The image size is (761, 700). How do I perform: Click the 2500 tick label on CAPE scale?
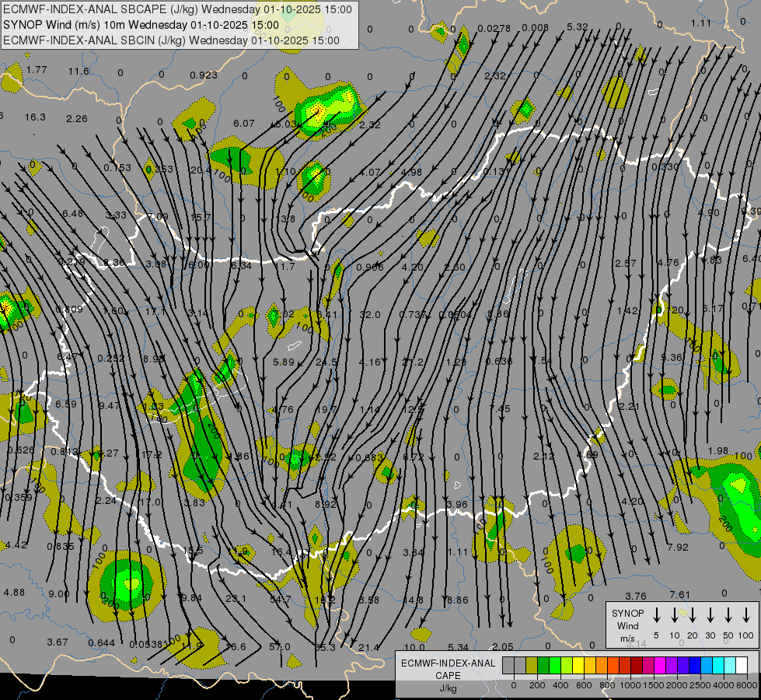pyautogui.click(x=700, y=685)
